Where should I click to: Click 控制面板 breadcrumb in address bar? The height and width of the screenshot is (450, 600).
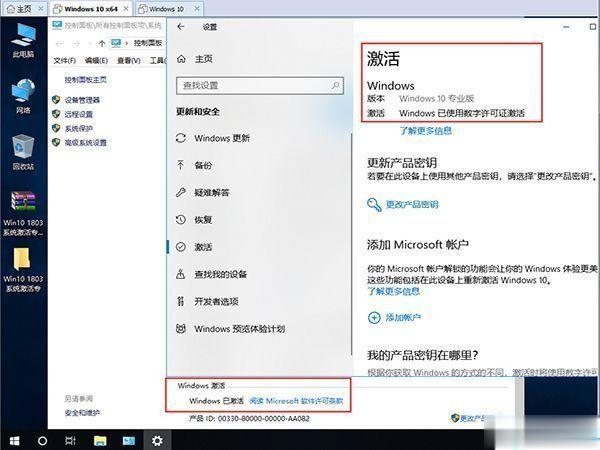click(x=148, y=43)
